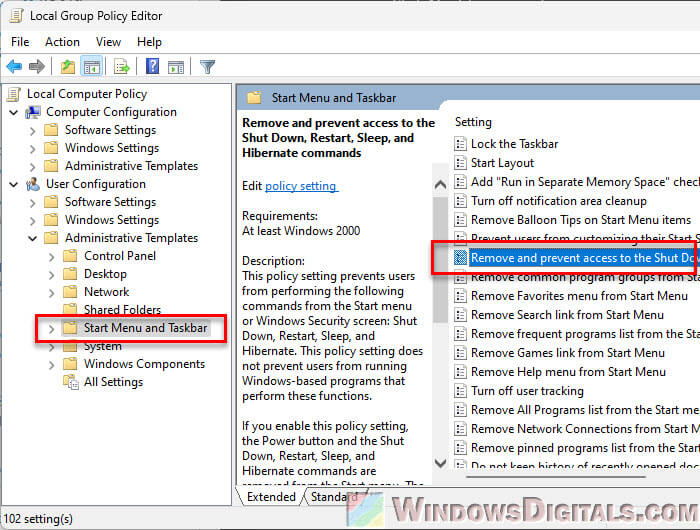Open the Action menu
The image size is (700, 530).
[x=62, y=42]
